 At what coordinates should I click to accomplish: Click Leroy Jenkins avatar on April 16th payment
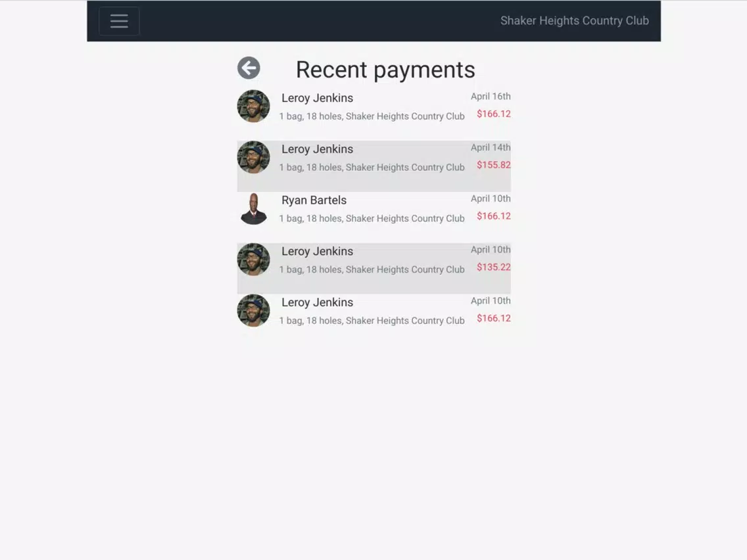pos(253,106)
